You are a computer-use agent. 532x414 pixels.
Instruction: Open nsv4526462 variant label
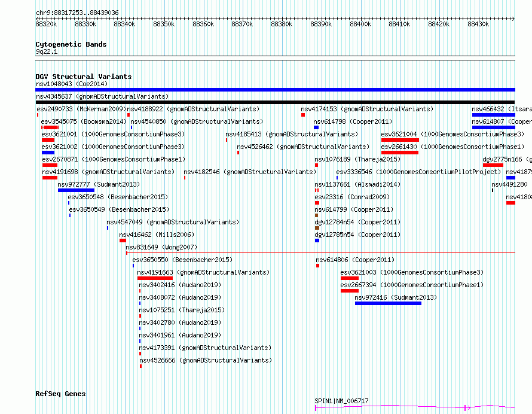coord(303,147)
